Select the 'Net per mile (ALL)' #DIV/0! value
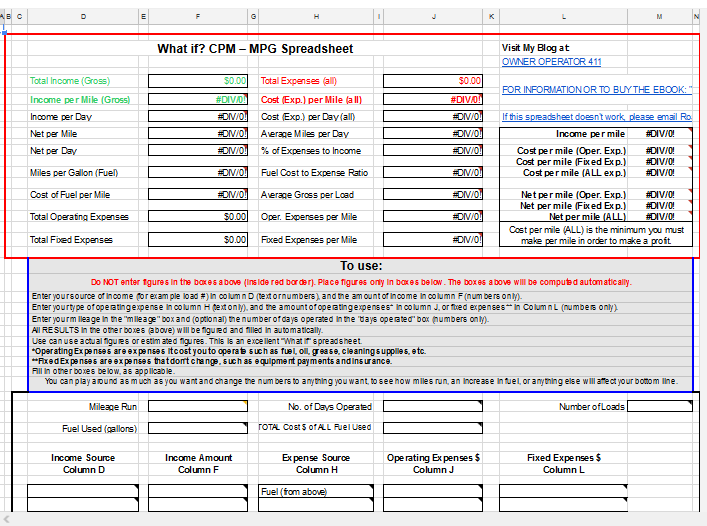707x526 pixels. [660, 216]
